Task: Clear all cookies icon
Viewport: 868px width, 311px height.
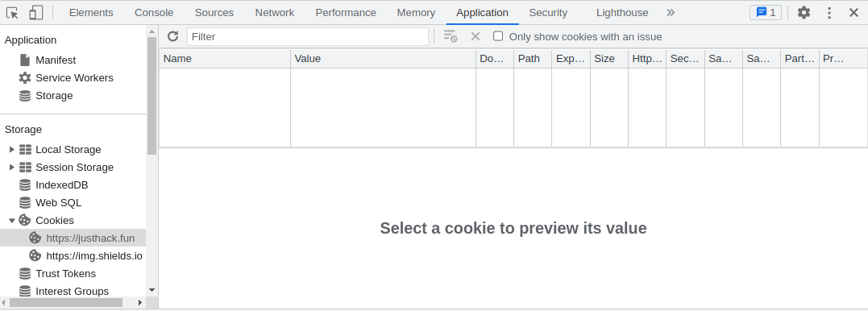Action: click(450, 36)
